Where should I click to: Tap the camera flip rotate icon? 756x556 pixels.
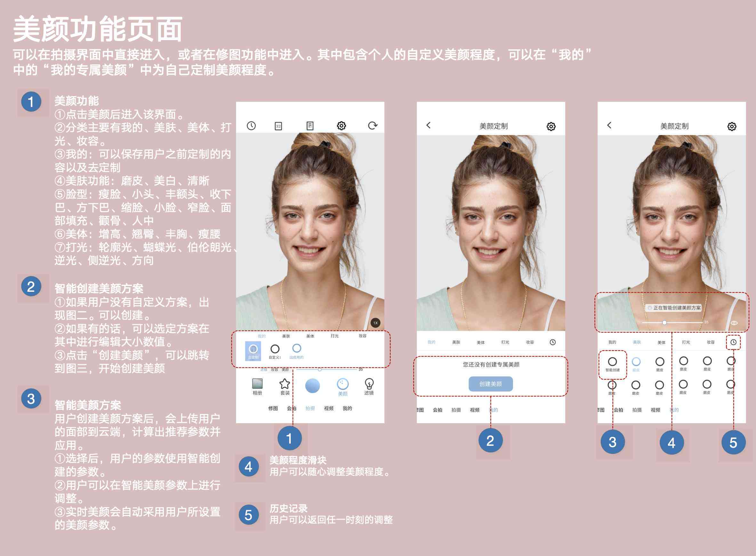373,126
